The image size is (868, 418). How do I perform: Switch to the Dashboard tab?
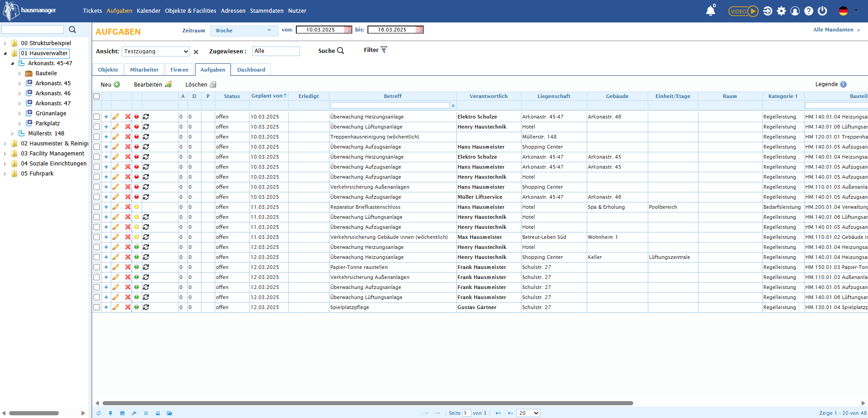tap(251, 70)
